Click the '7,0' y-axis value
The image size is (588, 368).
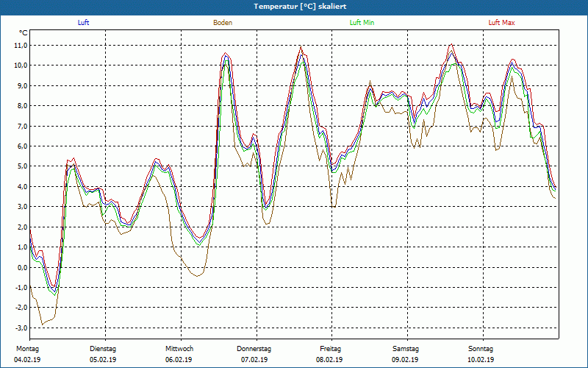pos(22,126)
